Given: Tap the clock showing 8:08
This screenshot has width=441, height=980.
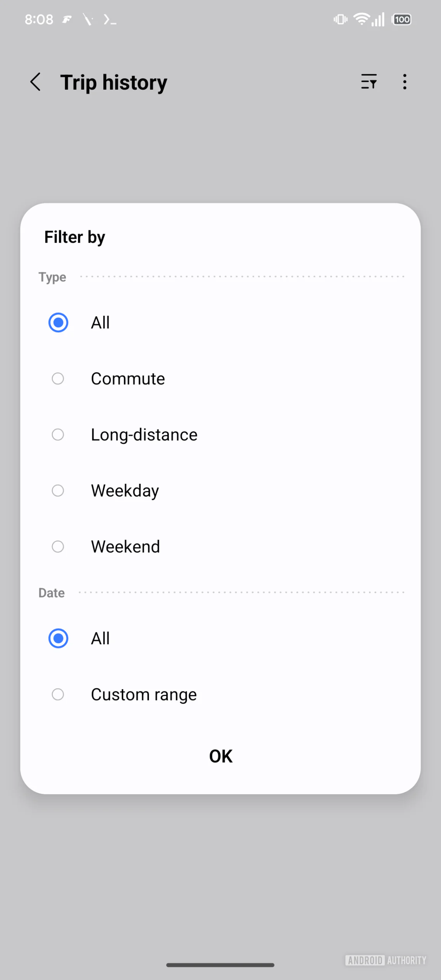Looking at the screenshot, I should click(x=39, y=19).
